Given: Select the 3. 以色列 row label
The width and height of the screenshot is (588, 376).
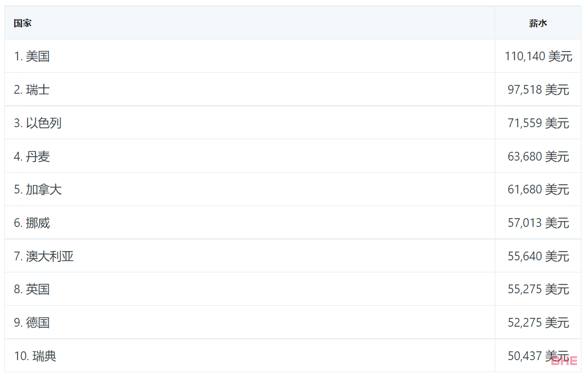Looking at the screenshot, I should [x=38, y=123].
